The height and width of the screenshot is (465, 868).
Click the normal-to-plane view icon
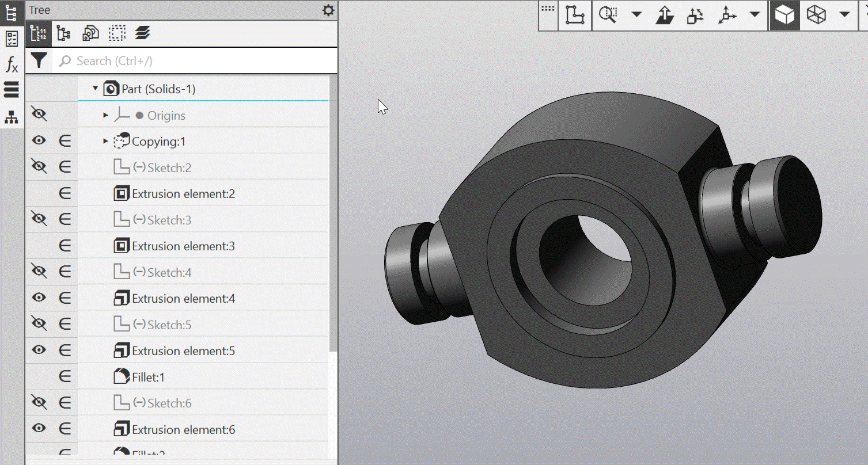pos(665,16)
